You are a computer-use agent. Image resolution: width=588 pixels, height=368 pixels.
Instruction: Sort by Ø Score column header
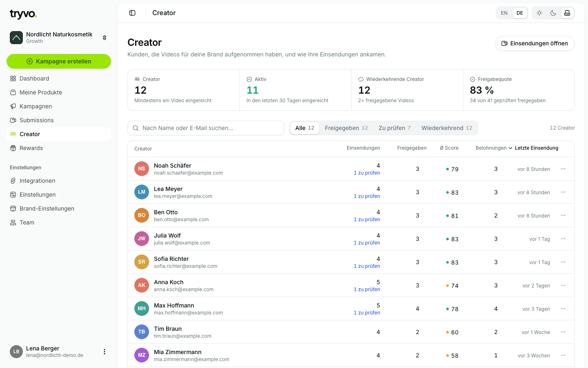(x=449, y=148)
